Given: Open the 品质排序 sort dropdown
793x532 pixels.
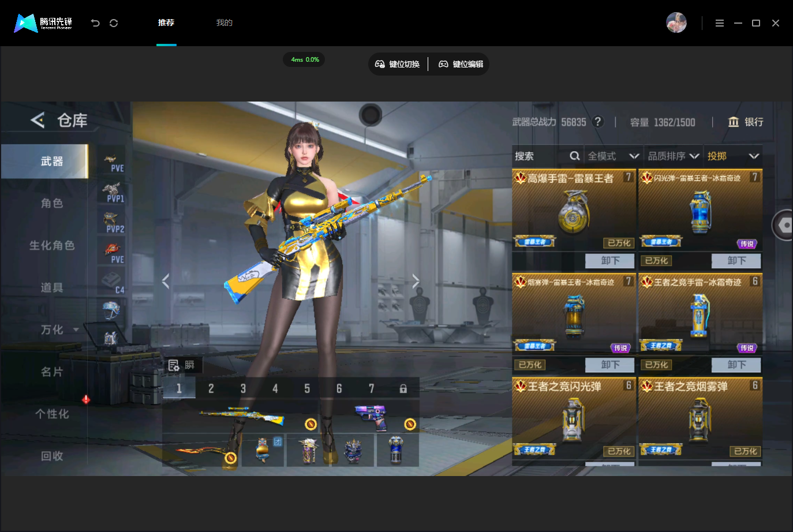Looking at the screenshot, I should coord(674,156).
